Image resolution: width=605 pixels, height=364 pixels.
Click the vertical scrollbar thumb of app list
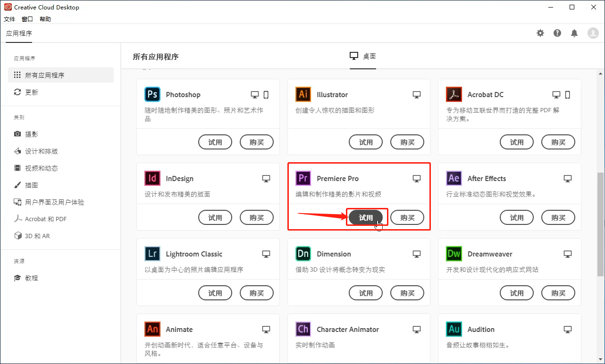click(x=600, y=224)
